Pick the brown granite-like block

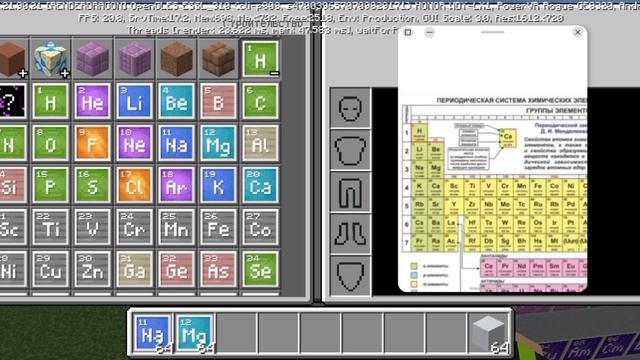pos(176,59)
